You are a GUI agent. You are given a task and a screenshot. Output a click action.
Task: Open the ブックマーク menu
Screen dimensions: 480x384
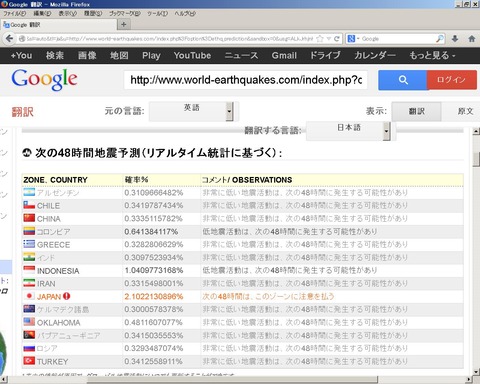coord(125,14)
